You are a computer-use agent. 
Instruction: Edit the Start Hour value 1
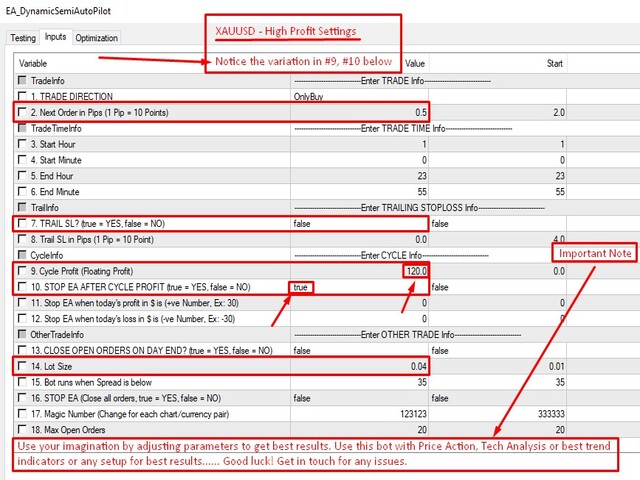click(360, 144)
